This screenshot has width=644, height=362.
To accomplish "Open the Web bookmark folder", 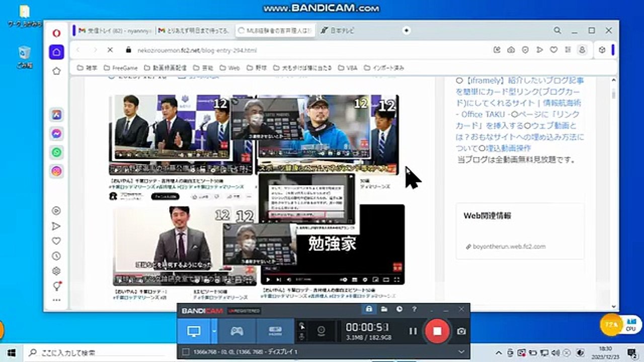I will pyautogui.click(x=229, y=68).
